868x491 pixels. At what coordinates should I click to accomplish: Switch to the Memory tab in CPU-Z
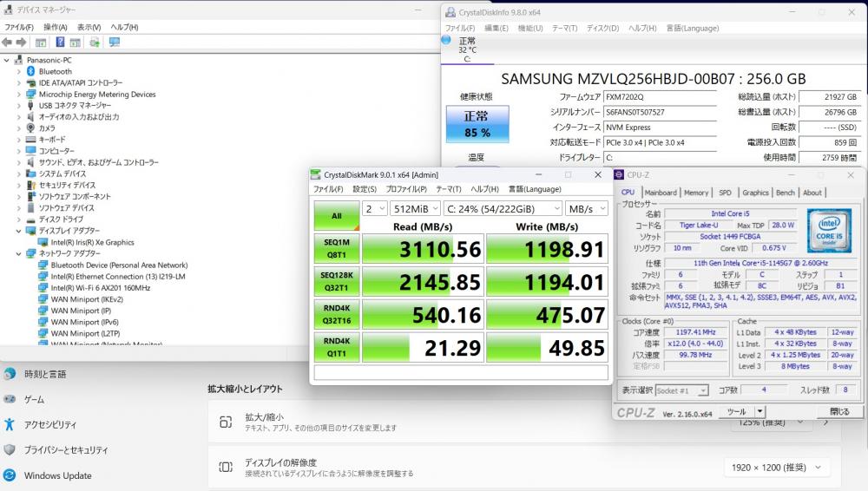click(695, 193)
